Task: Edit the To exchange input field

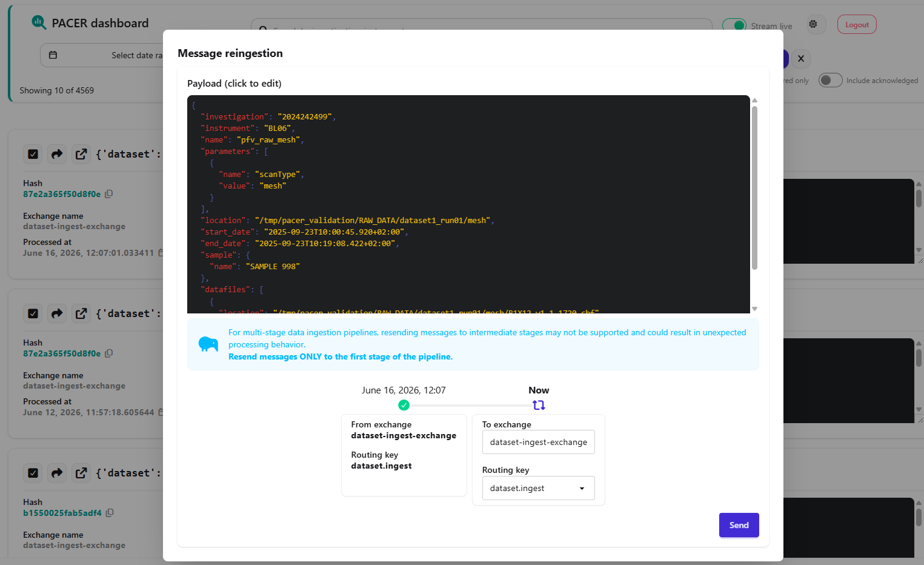Action: coord(539,442)
